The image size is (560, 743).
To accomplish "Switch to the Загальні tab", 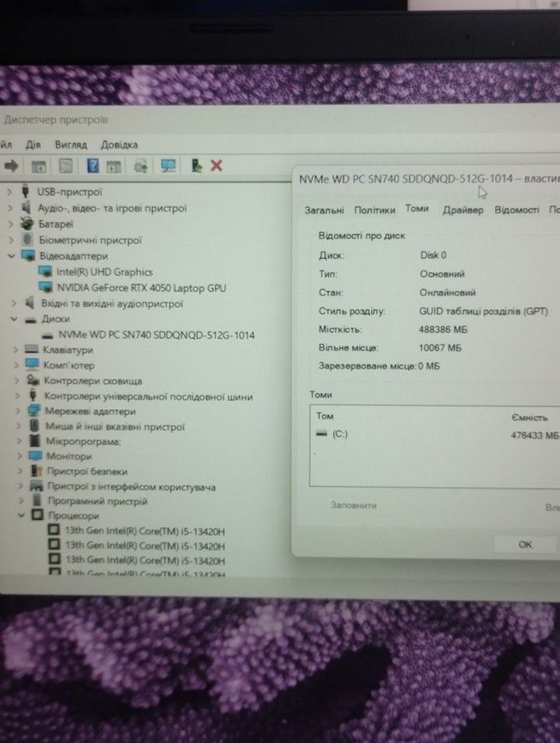I will (x=324, y=210).
